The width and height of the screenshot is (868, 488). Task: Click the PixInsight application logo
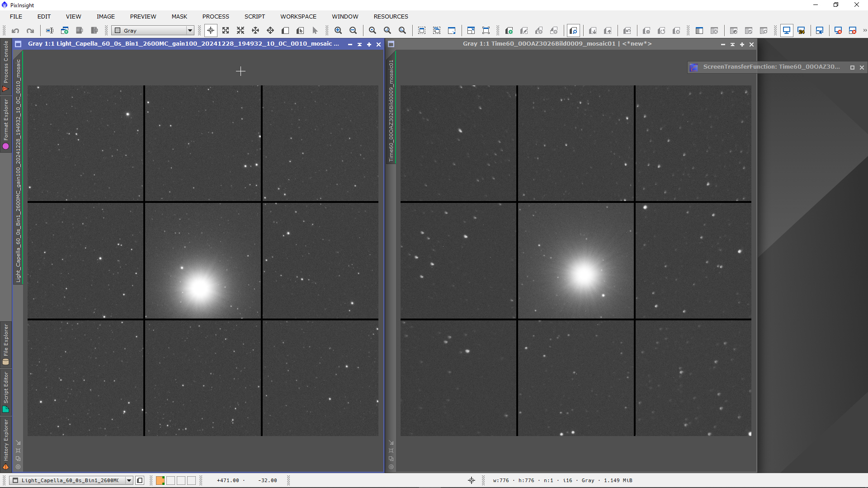(x=5, y=5)
